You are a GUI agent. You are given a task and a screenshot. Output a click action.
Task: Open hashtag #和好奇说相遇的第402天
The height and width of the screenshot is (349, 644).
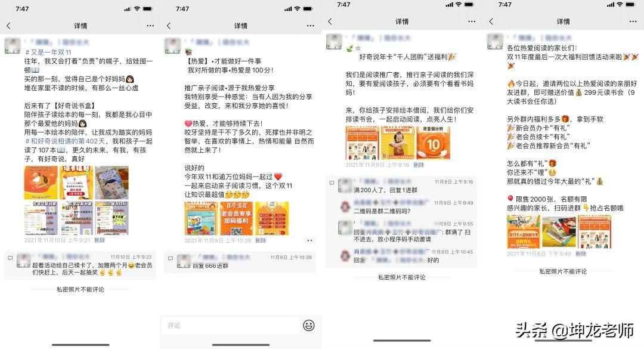pyautogui.click(x=66, y=141)
